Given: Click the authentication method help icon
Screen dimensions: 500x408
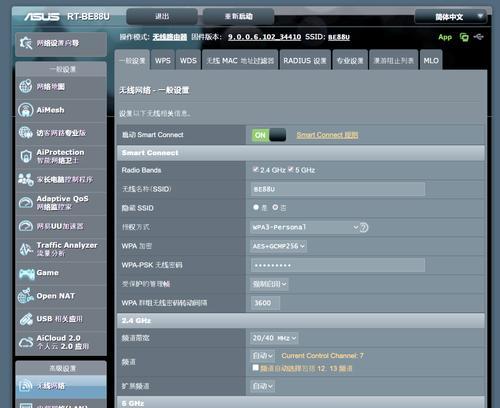Looking at the screenshot, I should (364, 227).
